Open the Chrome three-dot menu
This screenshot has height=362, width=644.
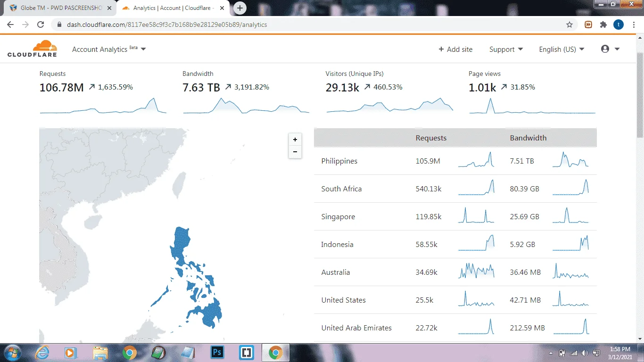(634, 25)
